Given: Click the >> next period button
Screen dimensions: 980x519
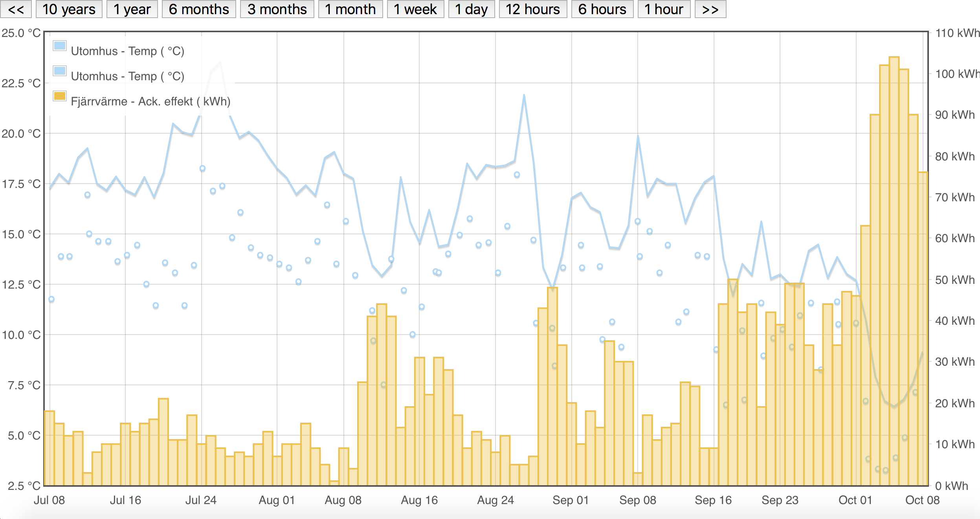Looking at the screenshot, I should [710, 9].
